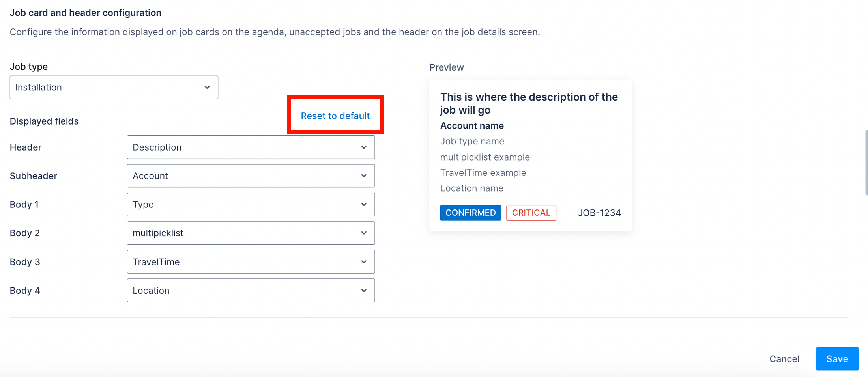
Task: Click the preview card description heading
Action: coord(529,103)
